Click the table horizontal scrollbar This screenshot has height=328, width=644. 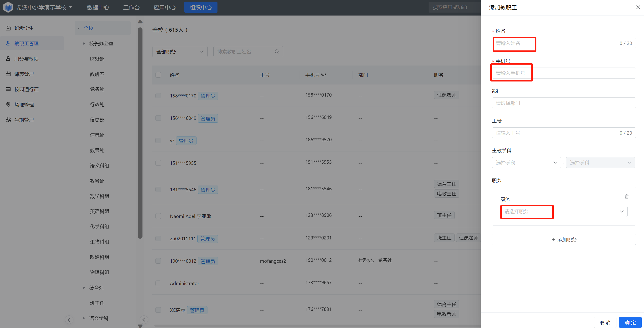(318, 325)
